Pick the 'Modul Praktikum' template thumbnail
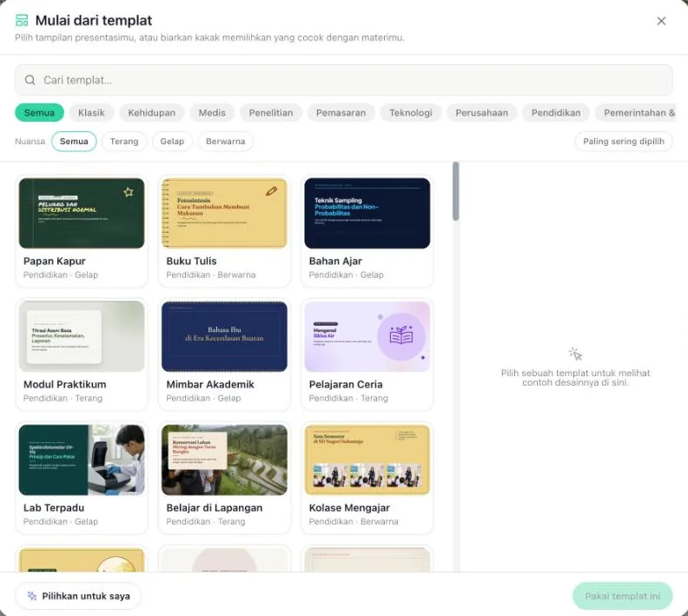 82,336
